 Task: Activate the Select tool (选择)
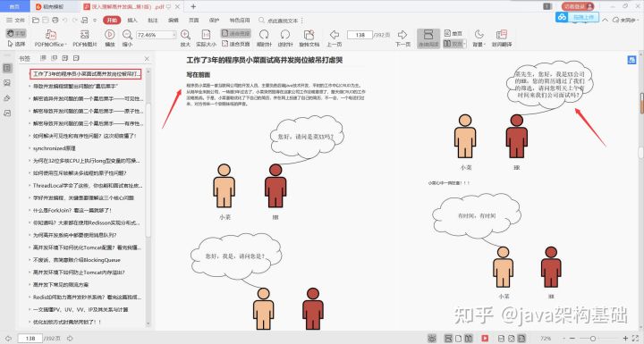[16, 44]
